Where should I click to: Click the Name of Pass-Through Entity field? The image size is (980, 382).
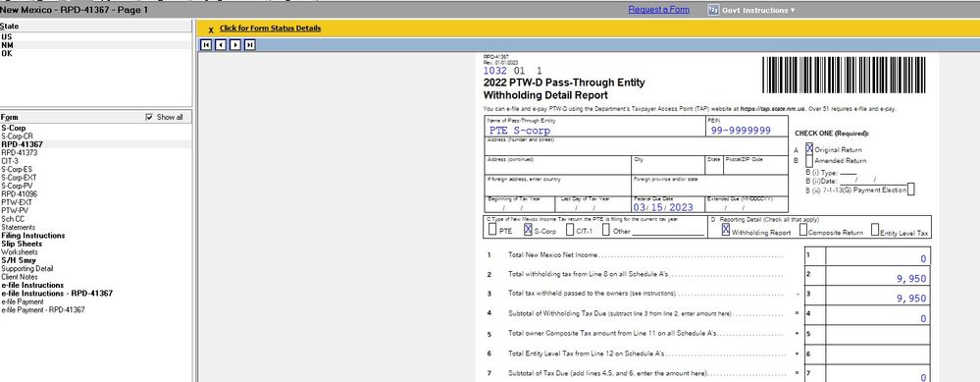tap(595, 127)
